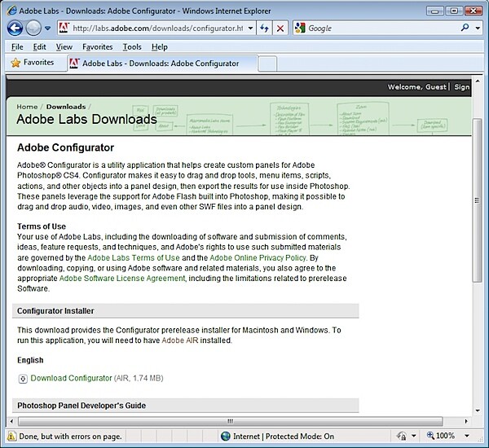Click the Configurator Installer section header

[x=186, y=311]
